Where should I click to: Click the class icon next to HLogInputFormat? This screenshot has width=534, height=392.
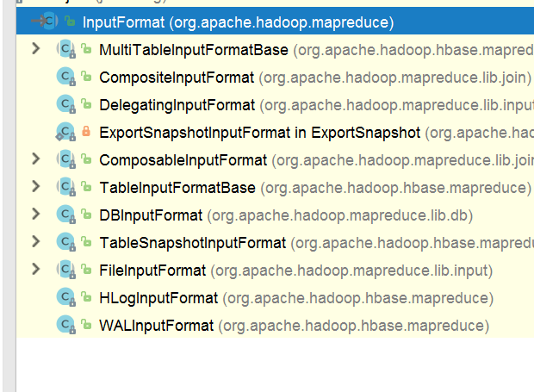coord(66,297)
